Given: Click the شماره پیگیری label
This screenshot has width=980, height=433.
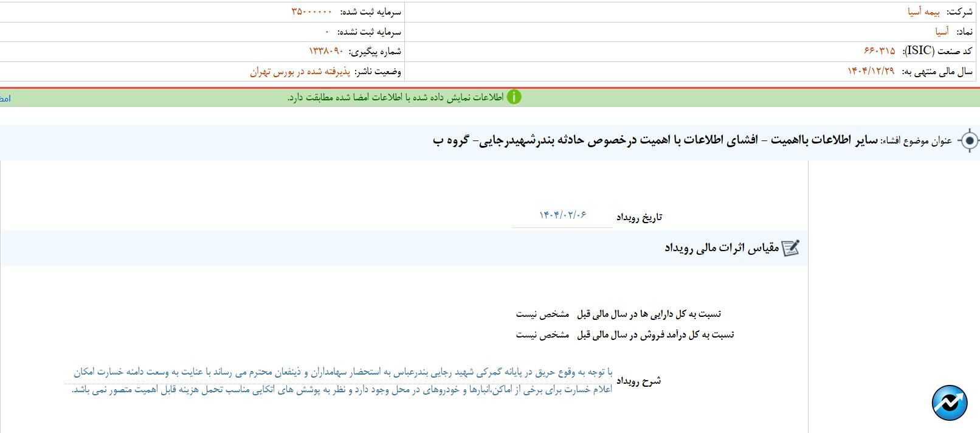Looking at the screenshot, I should pyautogui.click(x=375, y=52).
